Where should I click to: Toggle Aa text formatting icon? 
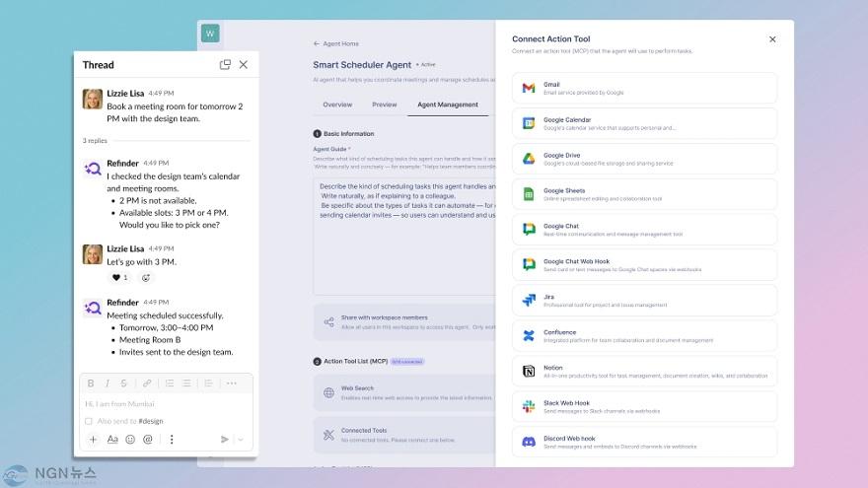[x=112, y=440]
